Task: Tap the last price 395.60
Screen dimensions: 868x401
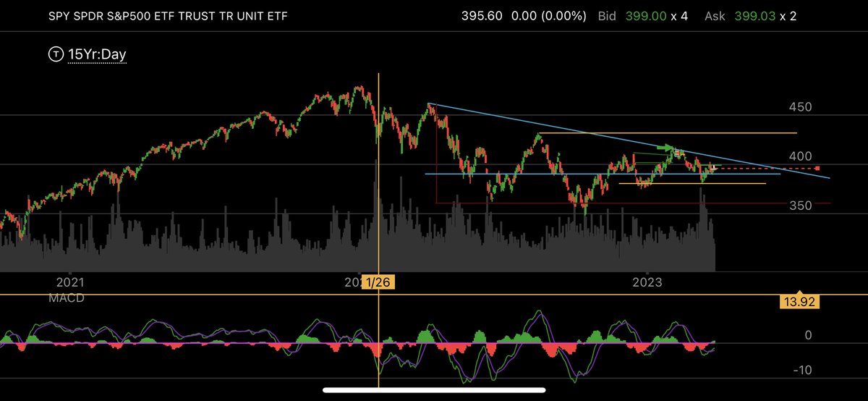Action: (x=482, y=16)
